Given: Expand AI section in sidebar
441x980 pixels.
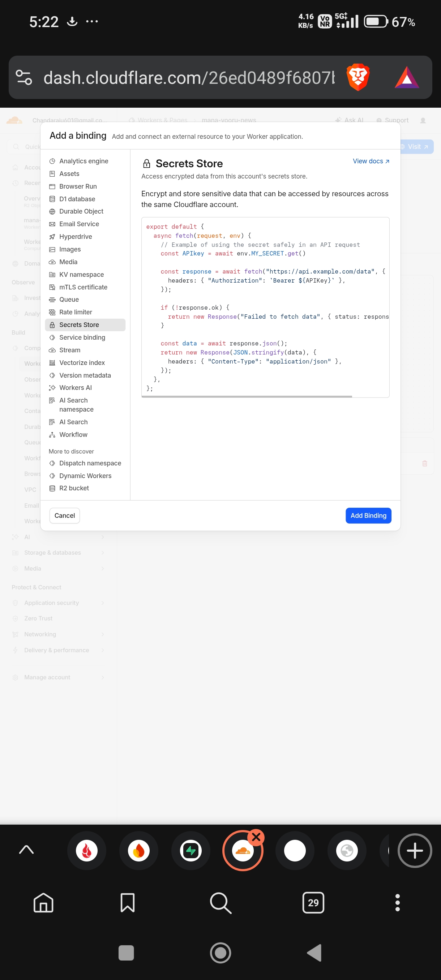Looking at the screenshot, I should click(58, 537).
